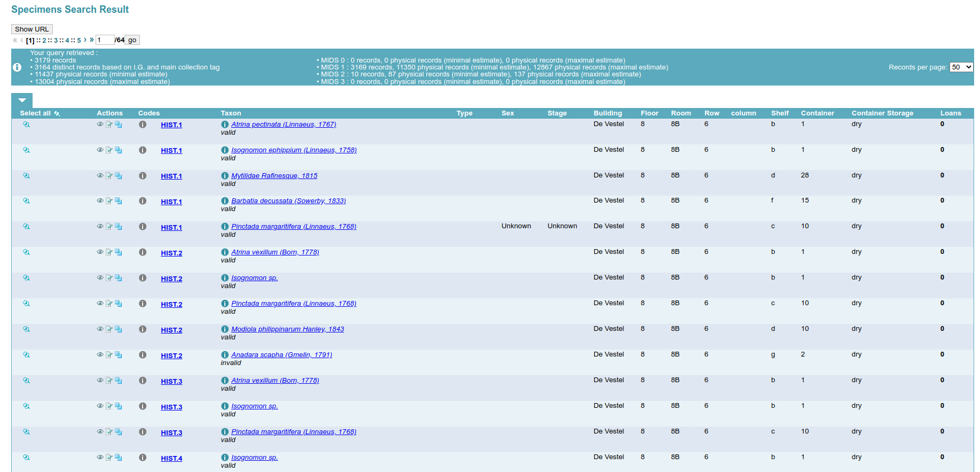Go to the next page using single right arrow
The image size is (980, 472).
pyautogui.click(x=85, y=40)
